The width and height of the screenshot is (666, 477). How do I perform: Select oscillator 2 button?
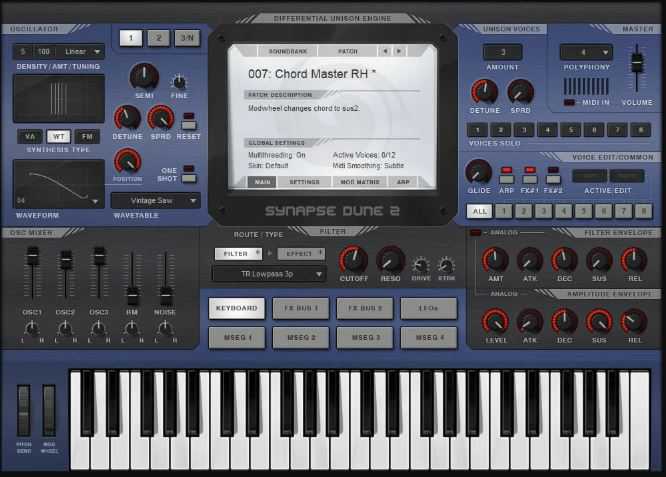point(158,38)
